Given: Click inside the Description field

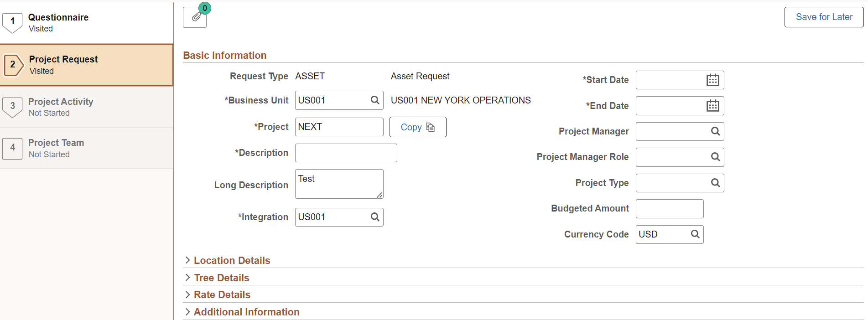Looking at the screenshot, I should click(345, 153).
